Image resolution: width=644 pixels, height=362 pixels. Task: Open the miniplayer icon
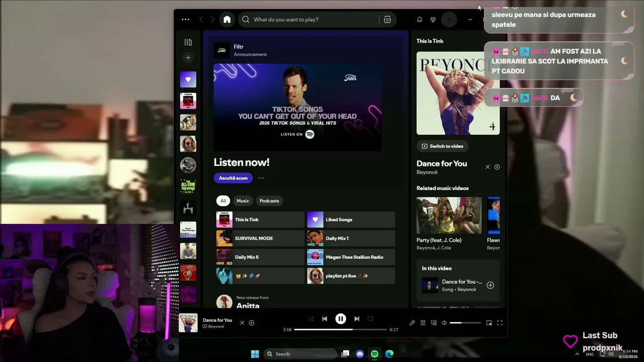click(x=489, y=323)
